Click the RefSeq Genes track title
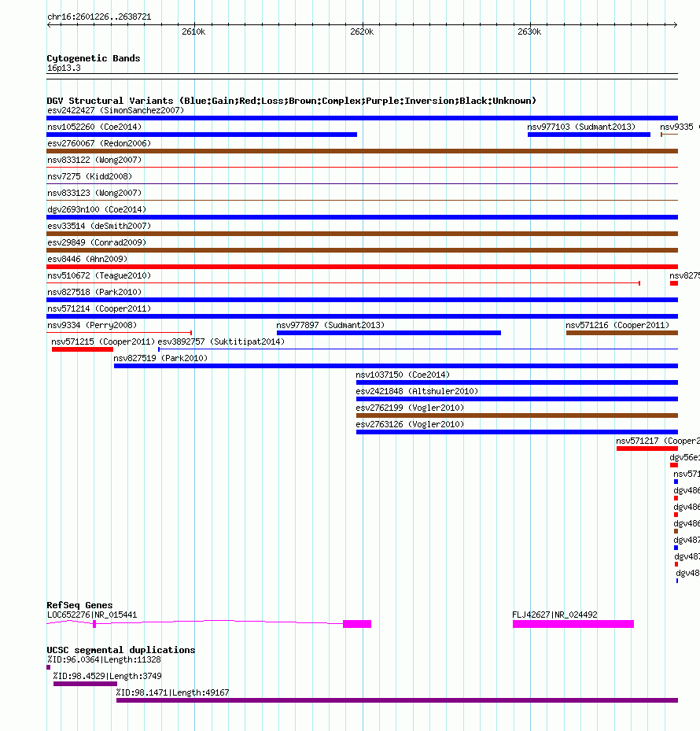 (79, 605)
